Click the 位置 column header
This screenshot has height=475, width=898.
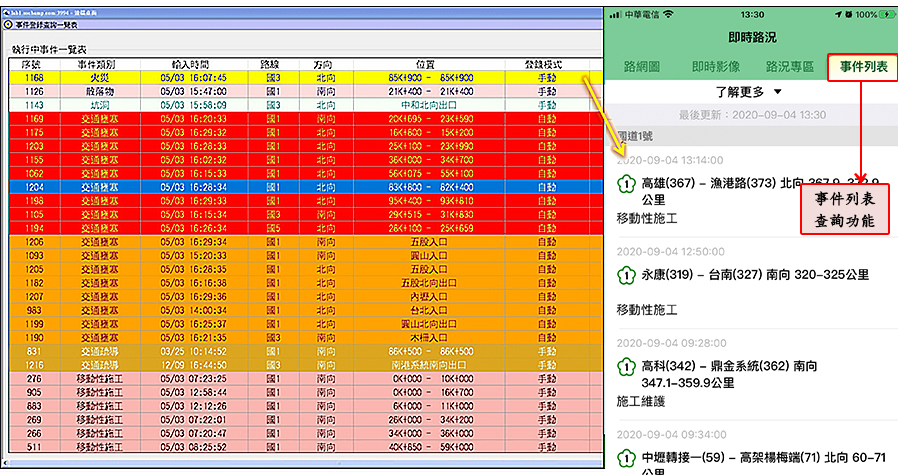click(428, 64)
